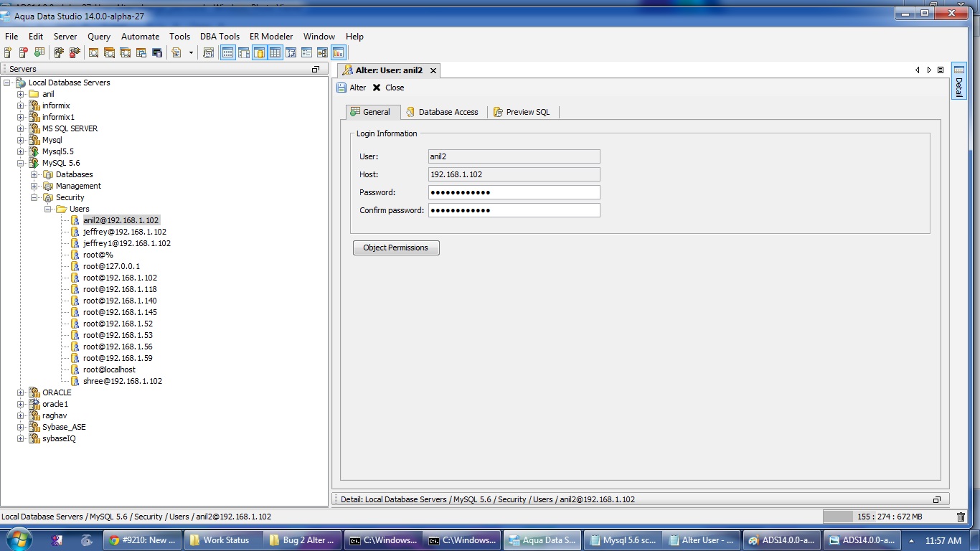Image resolution: width=980 pixels, height=551 pixels.
Task: Collapse the Users folder
Action: [x=48, y=209]
